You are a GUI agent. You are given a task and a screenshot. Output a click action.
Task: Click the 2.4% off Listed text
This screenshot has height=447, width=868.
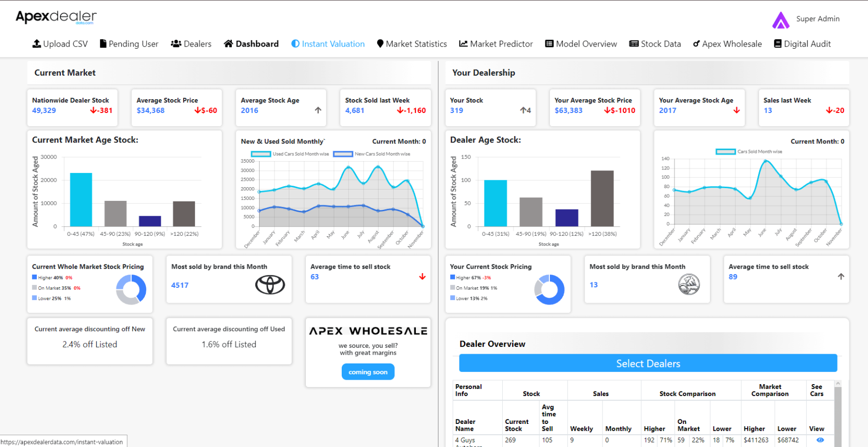[x=90, y=344]
